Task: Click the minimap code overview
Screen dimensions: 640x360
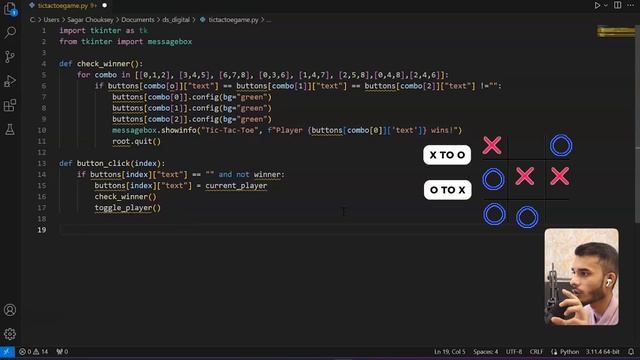Action: [x=616, y=32]
